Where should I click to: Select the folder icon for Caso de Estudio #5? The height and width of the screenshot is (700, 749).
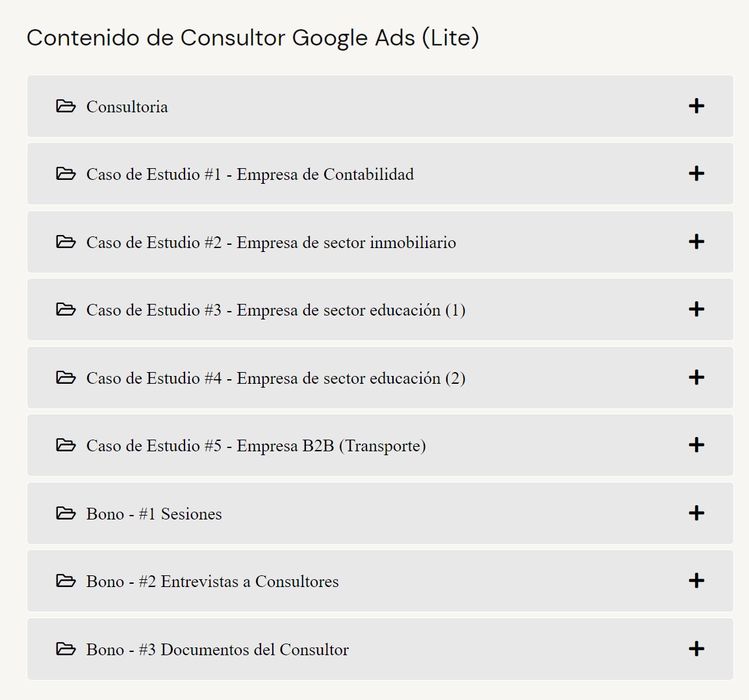[66, 445]
